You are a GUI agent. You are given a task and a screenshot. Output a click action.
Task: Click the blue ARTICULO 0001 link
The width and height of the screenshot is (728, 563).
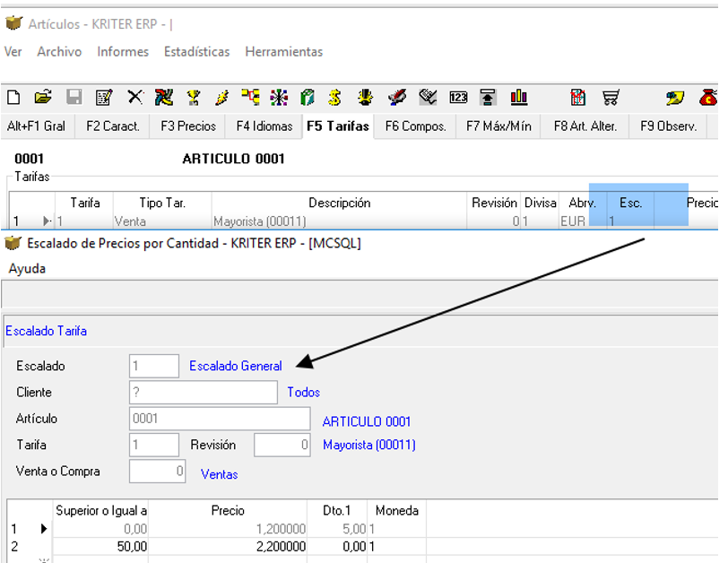367,421
